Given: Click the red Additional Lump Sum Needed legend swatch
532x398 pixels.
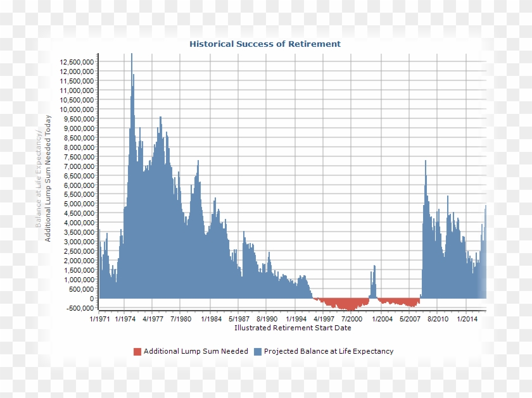Looking at the screenshot, I should coord(137,351).
